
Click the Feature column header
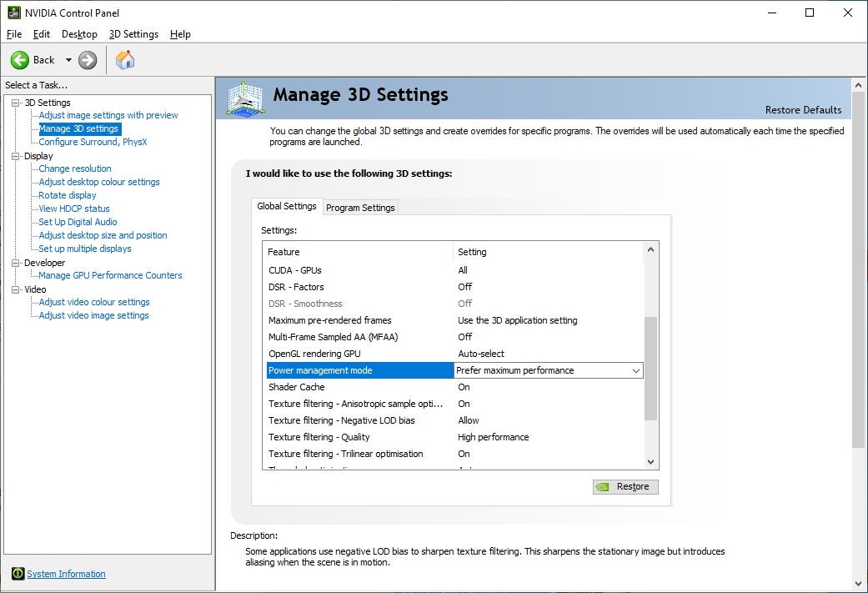tap(359, 252)
